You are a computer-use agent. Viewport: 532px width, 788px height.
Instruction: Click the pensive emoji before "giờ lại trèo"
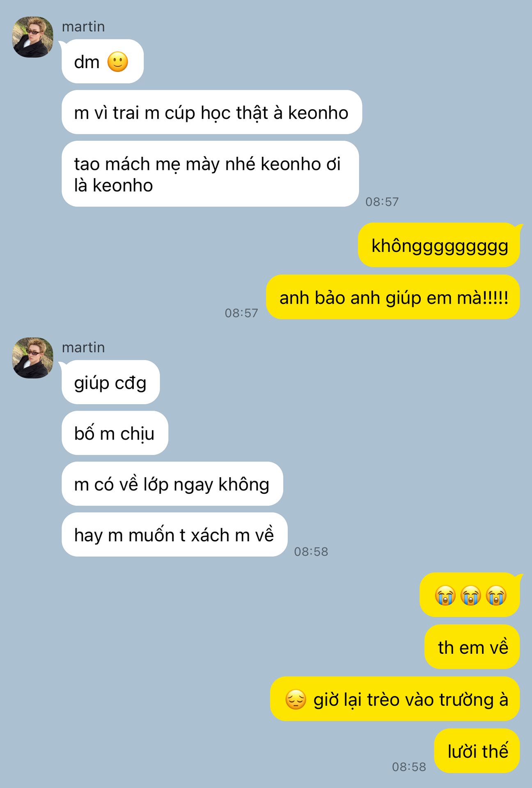[296, 699]
